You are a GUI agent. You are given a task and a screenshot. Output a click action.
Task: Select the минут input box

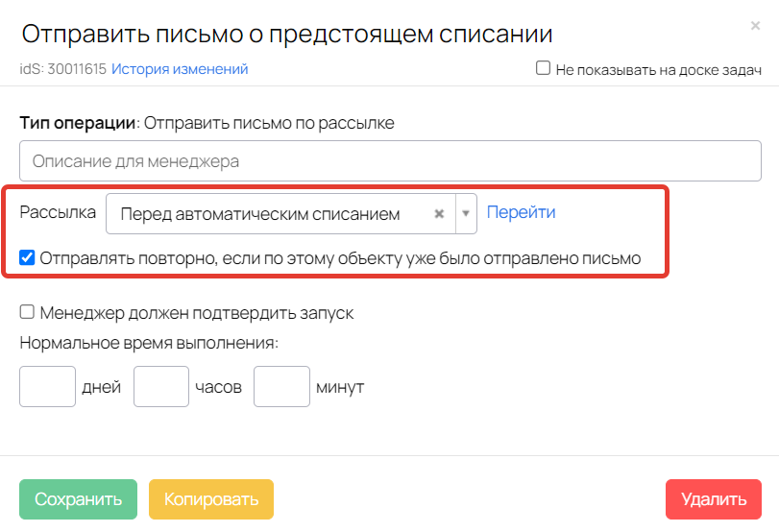click(x=281, y=386)
